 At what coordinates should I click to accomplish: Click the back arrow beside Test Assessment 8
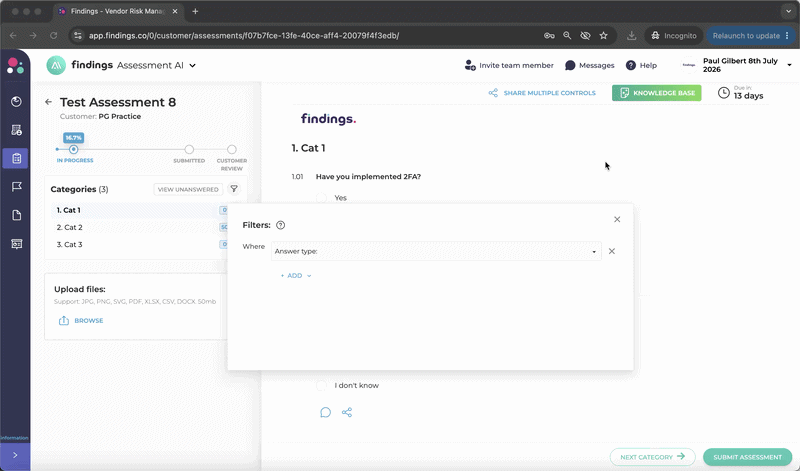(x=48, y=102)
